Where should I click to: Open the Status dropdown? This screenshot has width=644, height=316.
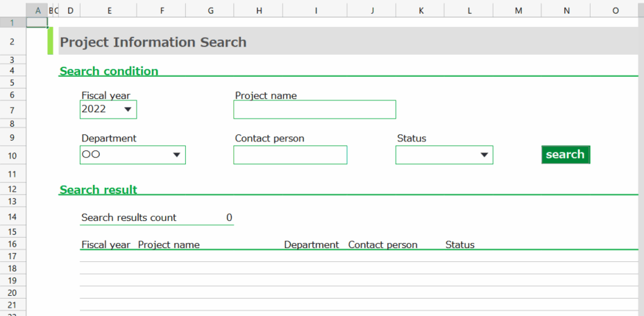click(484, 155)
